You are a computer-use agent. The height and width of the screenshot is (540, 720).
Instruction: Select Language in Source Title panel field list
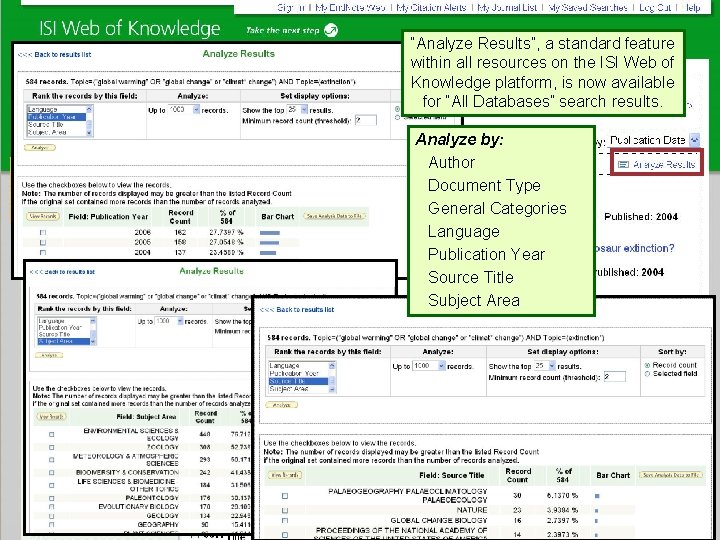(298, 366)
